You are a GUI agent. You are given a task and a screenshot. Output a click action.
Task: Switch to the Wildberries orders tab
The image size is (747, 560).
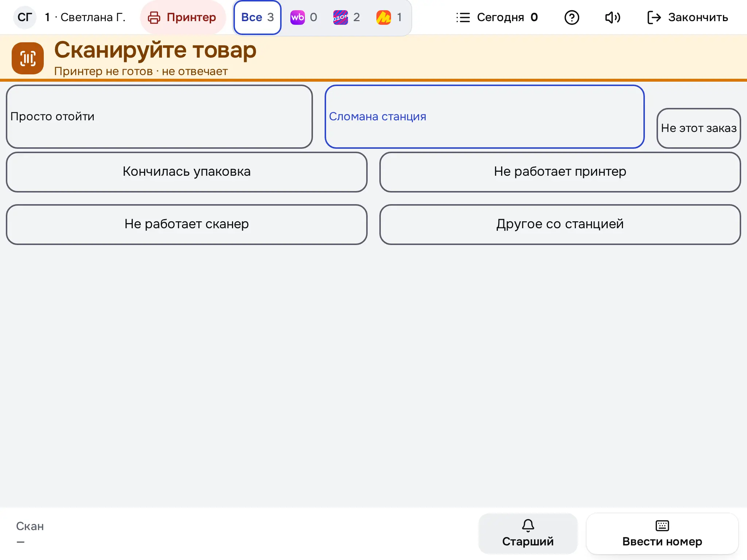pyautogui.click(x=304, y=17)
